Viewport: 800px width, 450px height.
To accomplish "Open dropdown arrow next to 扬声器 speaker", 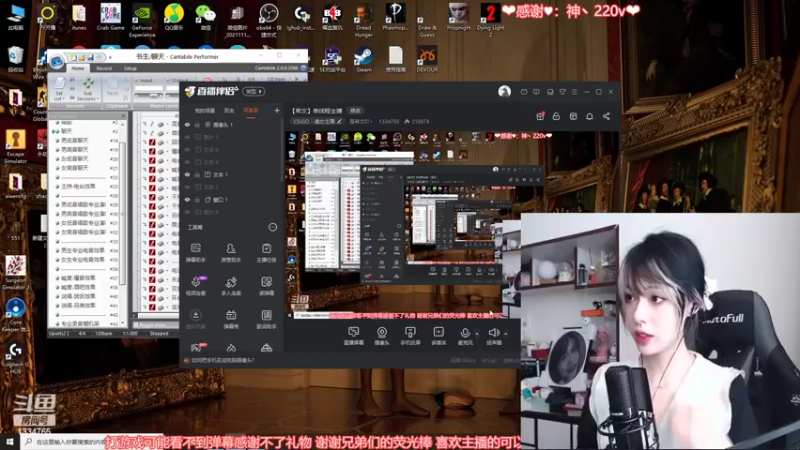I will click(x=505, y=333).
